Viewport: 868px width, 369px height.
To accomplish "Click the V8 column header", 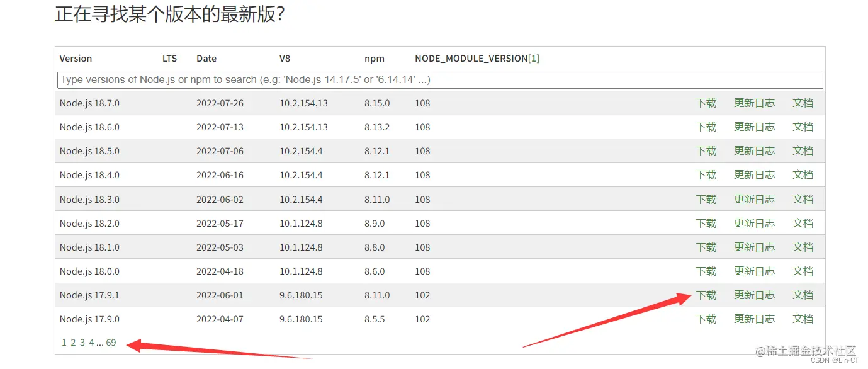I will [x=285, y=59].
